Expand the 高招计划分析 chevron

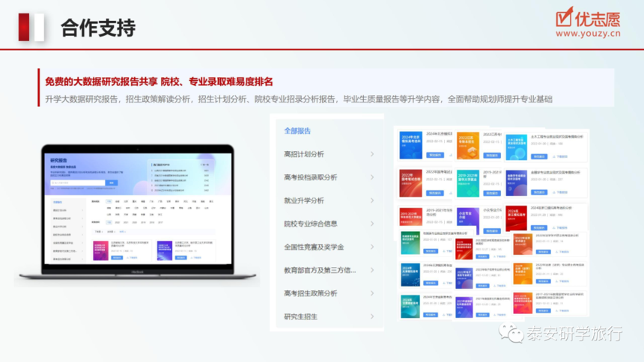click(x=372, y=154)
